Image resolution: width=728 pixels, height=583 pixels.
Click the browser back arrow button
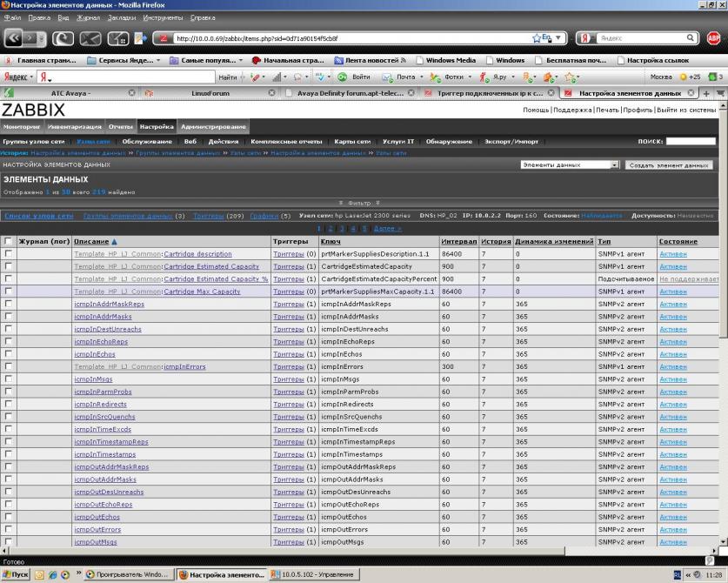click(x=17, y=38)
